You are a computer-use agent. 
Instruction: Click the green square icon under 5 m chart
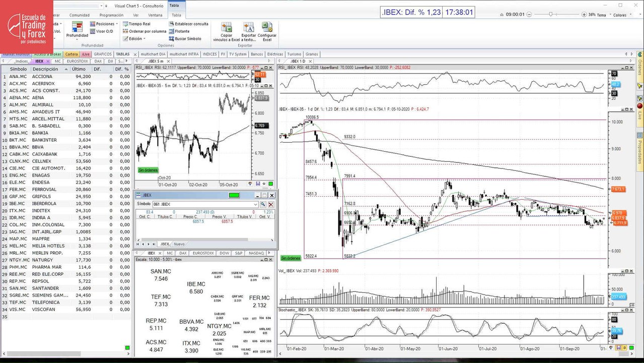(271, 184)
